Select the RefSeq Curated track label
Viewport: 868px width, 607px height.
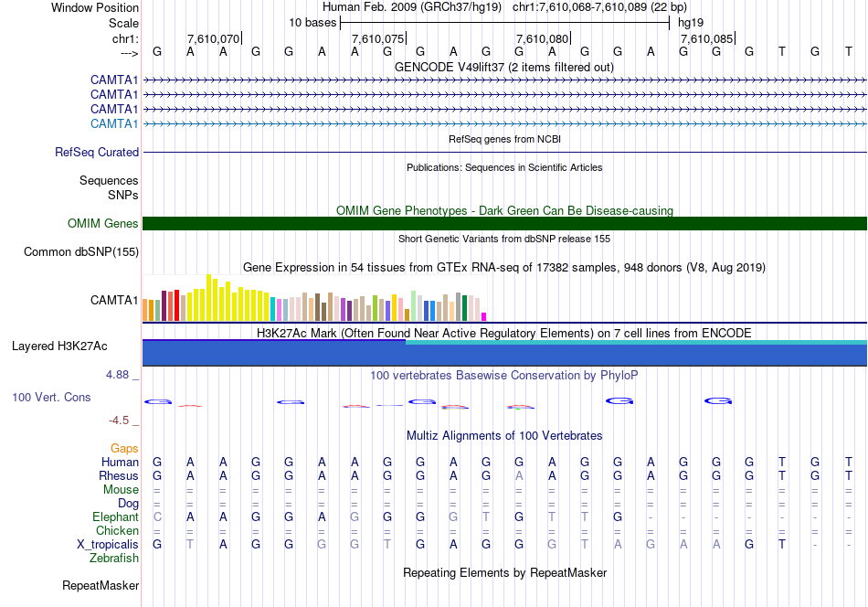97,153
